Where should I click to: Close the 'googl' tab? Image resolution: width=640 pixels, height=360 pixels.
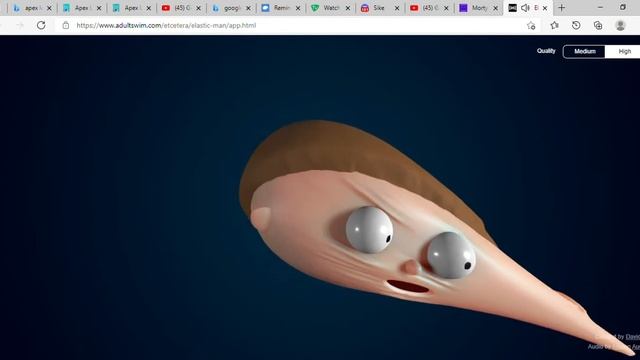point(248,8)
